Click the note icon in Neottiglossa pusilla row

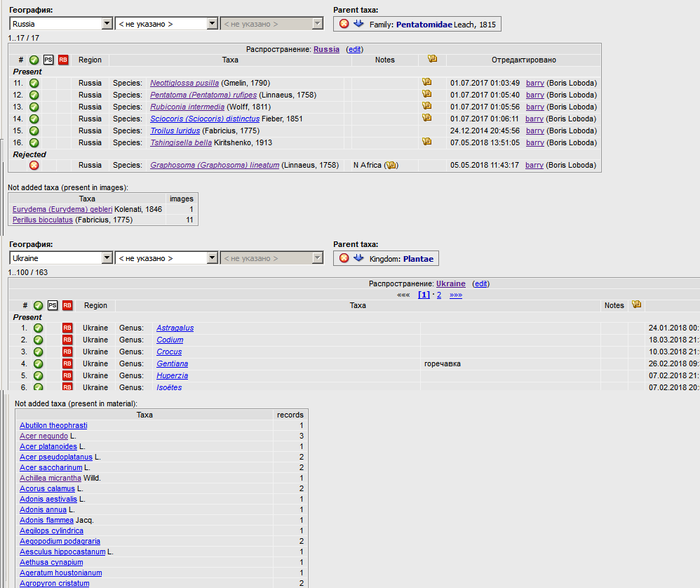(x=426, y=83)
